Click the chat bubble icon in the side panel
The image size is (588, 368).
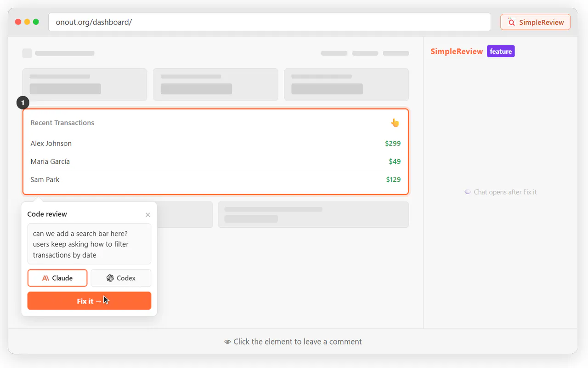(x=468, y=192)
